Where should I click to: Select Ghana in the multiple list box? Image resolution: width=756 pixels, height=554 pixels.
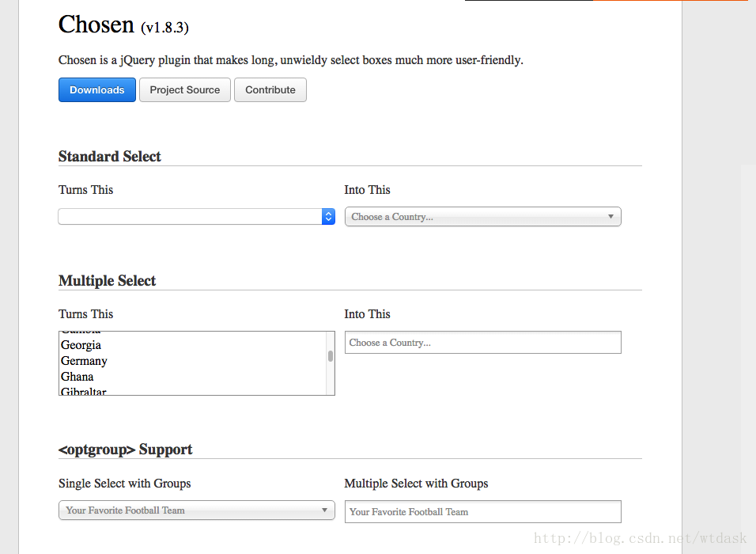pos(192,377)
